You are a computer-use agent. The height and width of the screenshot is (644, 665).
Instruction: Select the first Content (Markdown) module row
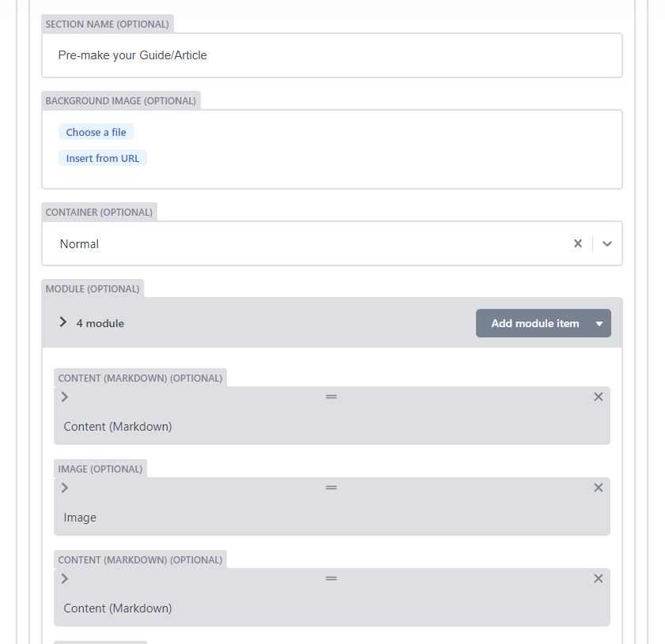332,416
